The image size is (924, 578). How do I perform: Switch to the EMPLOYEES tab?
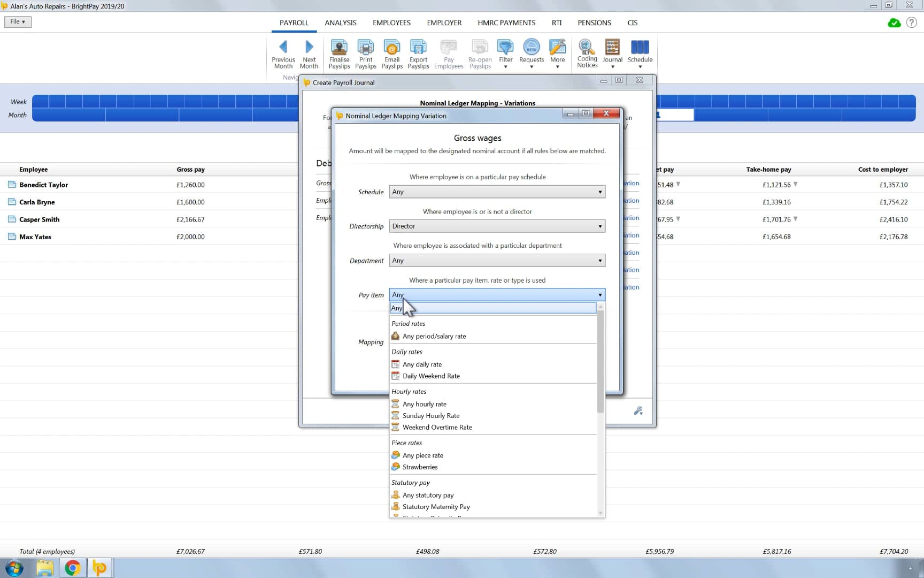point(391,22)
